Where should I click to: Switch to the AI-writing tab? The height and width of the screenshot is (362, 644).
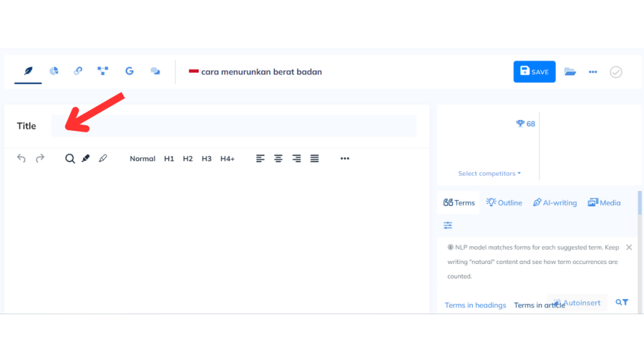click(555, 202)
